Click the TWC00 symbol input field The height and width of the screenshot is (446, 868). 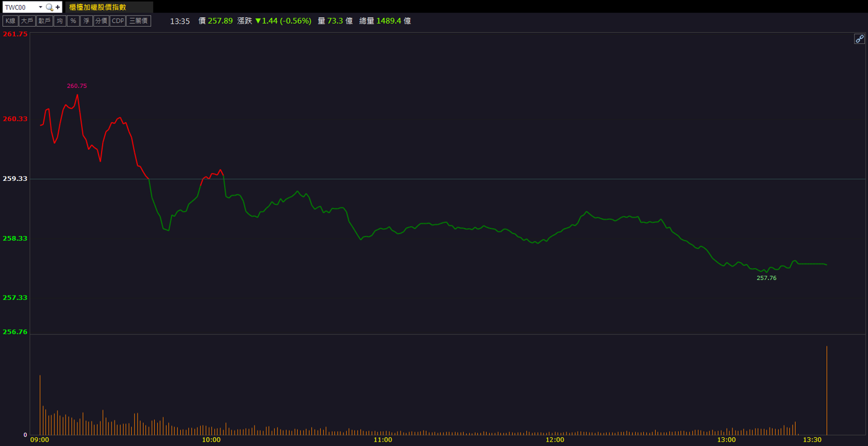(x=20, y=7)
